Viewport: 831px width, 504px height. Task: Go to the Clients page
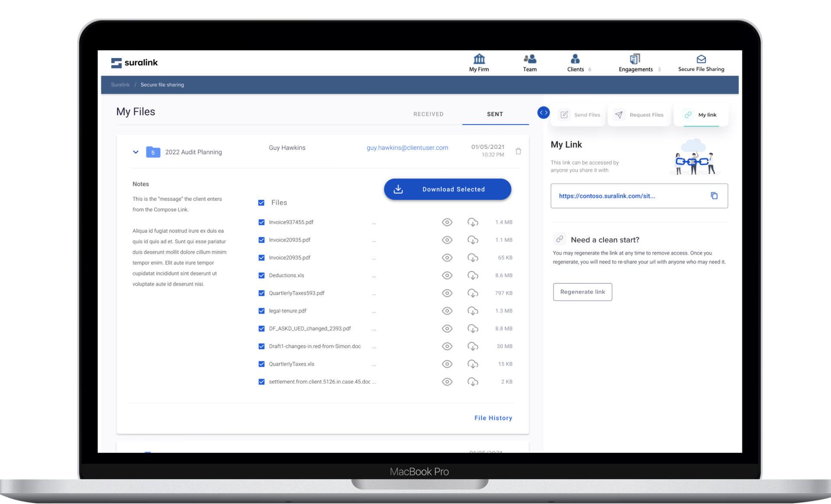click(x=576, y=63)
